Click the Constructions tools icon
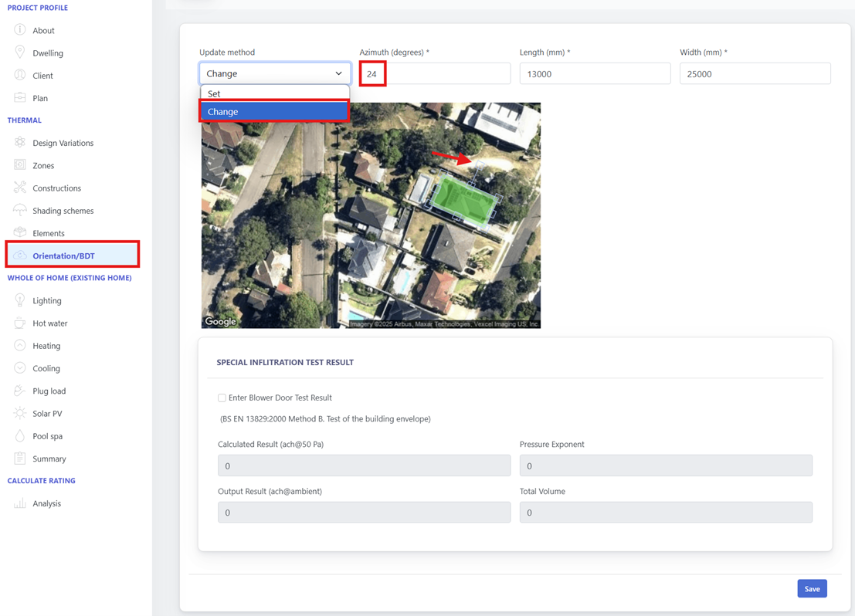855x616 pixels. point(19,188)
